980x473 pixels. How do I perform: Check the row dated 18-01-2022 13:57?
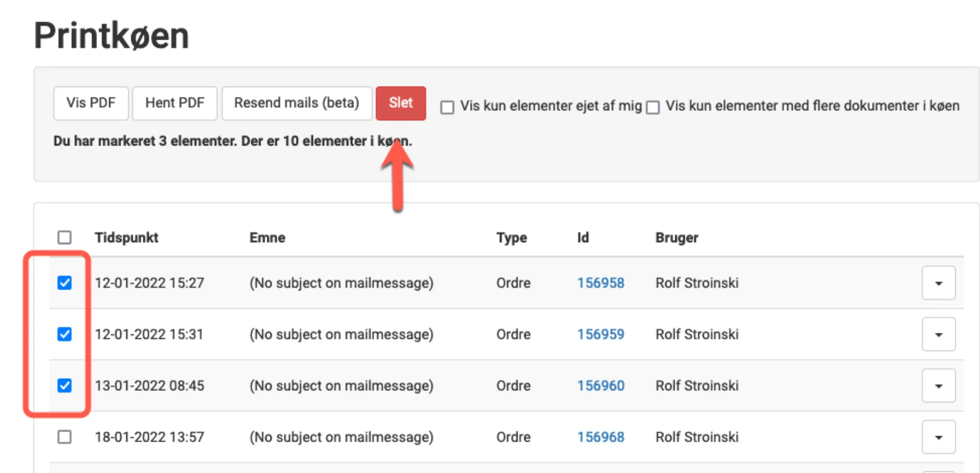[64, 437]
